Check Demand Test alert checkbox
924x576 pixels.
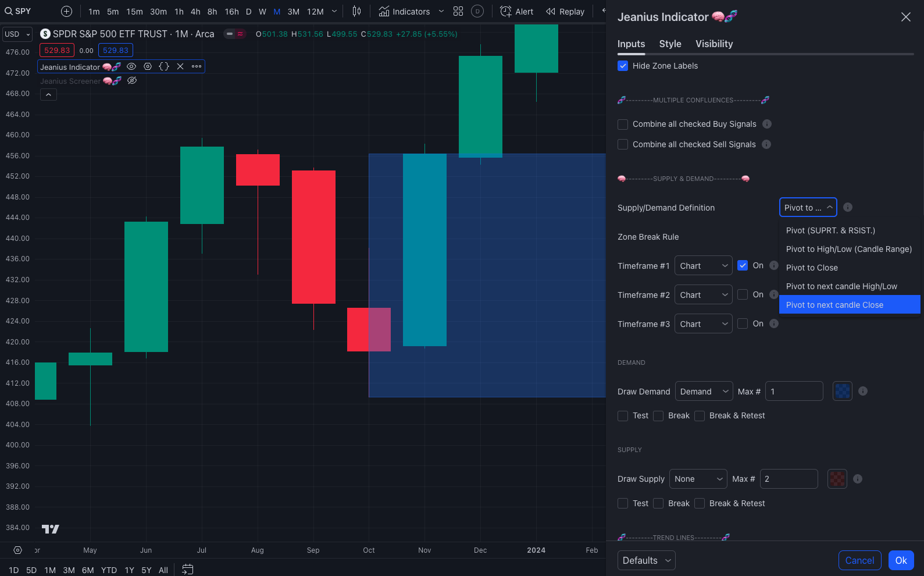point(623,415)
